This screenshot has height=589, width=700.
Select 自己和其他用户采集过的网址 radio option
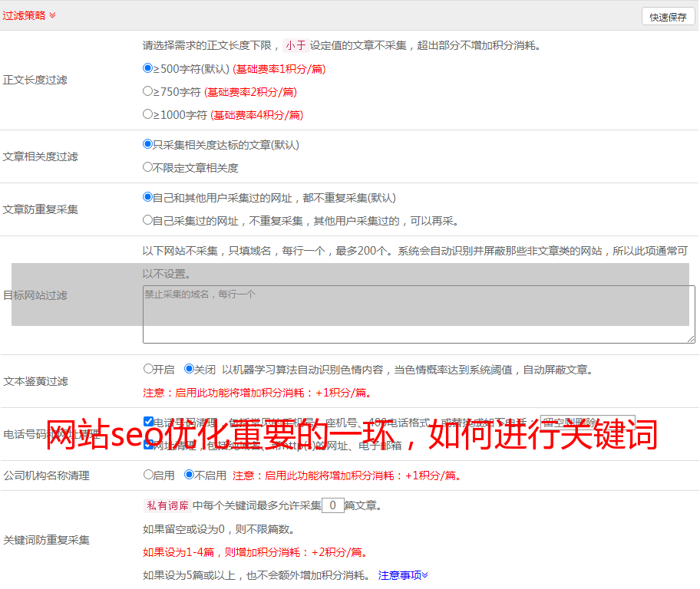(147, 197)
